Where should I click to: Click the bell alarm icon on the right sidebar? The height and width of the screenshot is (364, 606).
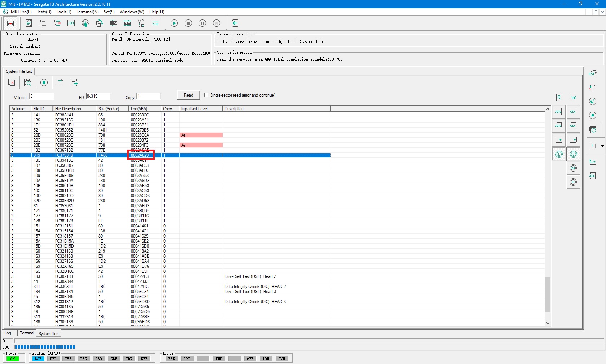tap(593, 115)
